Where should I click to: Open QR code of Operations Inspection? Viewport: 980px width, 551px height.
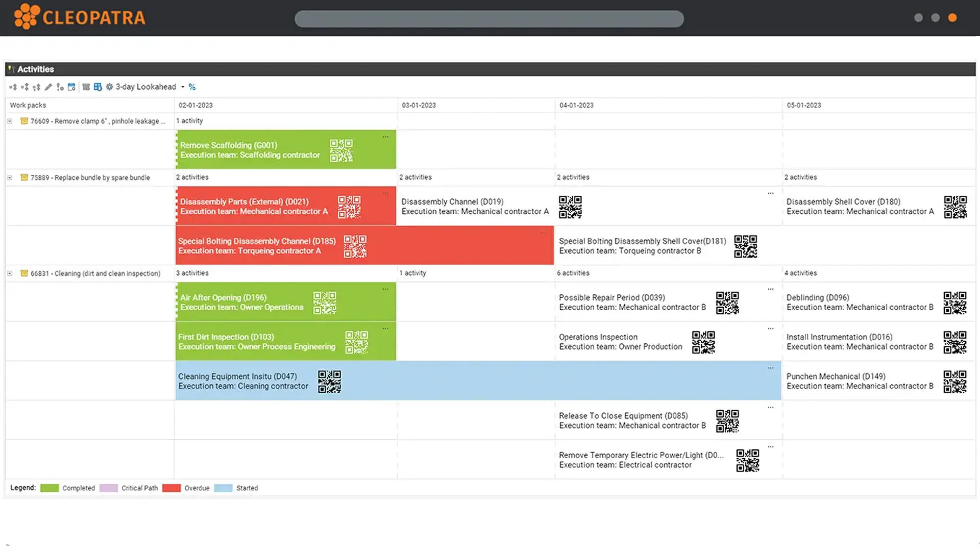pos(703,342)
